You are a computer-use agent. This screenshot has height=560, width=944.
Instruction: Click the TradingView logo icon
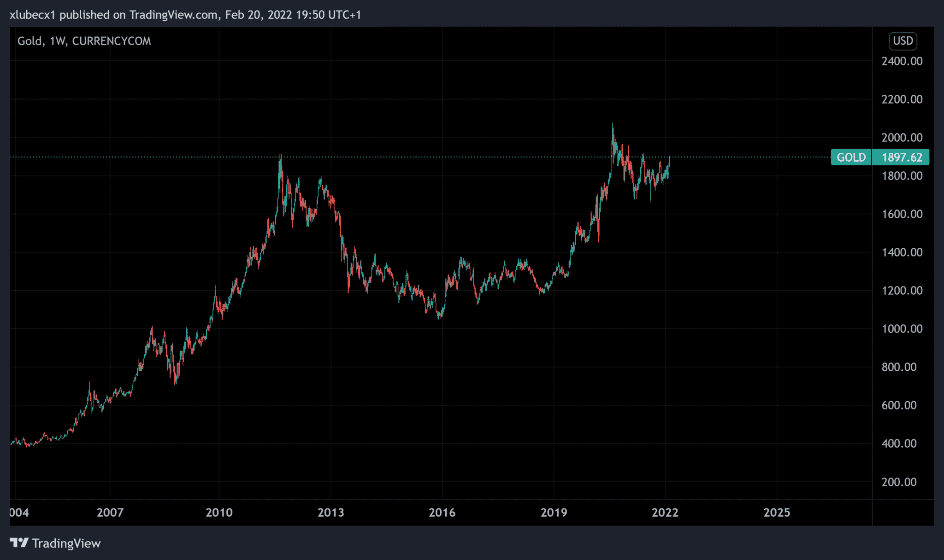coord(19,542)
